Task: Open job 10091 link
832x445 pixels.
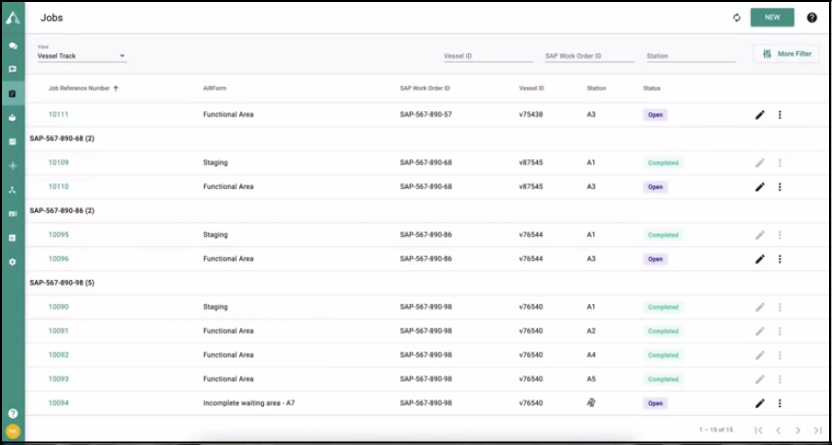Action: (x=58, y=331)
